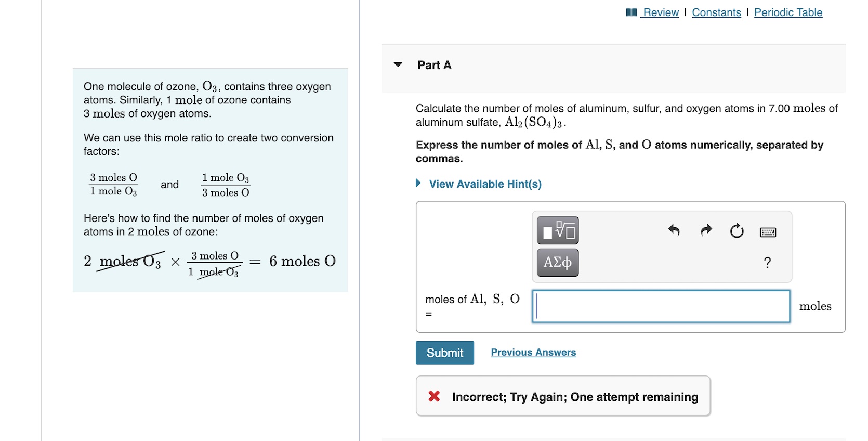Click the reset answer icon
This screenshot has width=868, height=441.
pos(737,231)
